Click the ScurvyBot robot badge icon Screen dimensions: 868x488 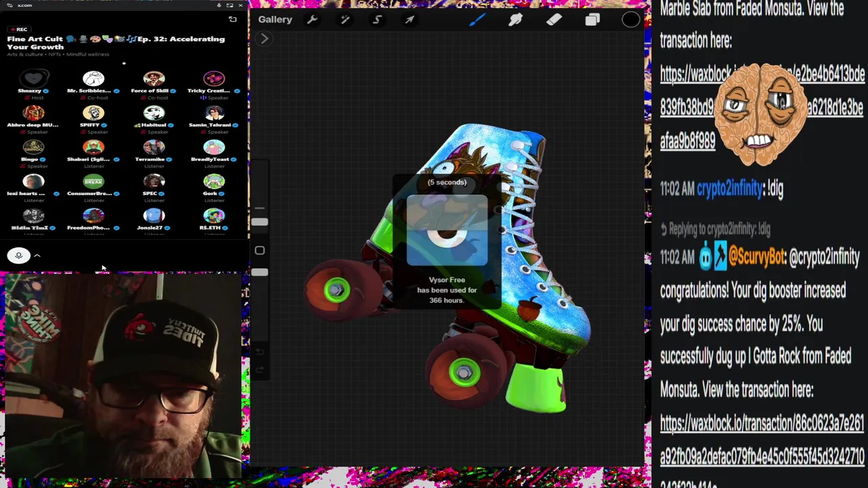click(705, 257)
